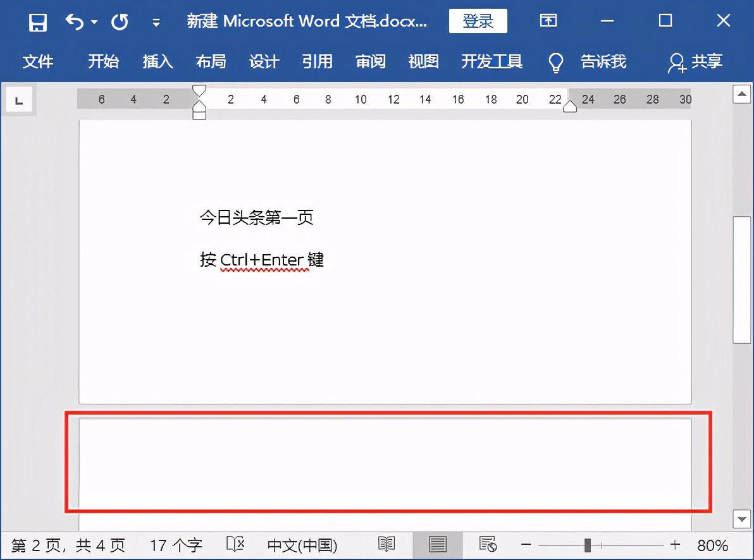Select the 设计 ribbon tab
The width and height of the screenshot is (754, 560).
(264, 61)
